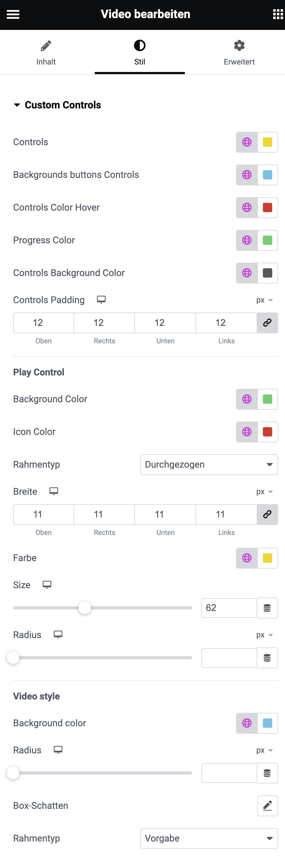The image size is (285, 868).
Task: Click global color icon for Controls
Action: pyautogui.click(x=247, y=142)
